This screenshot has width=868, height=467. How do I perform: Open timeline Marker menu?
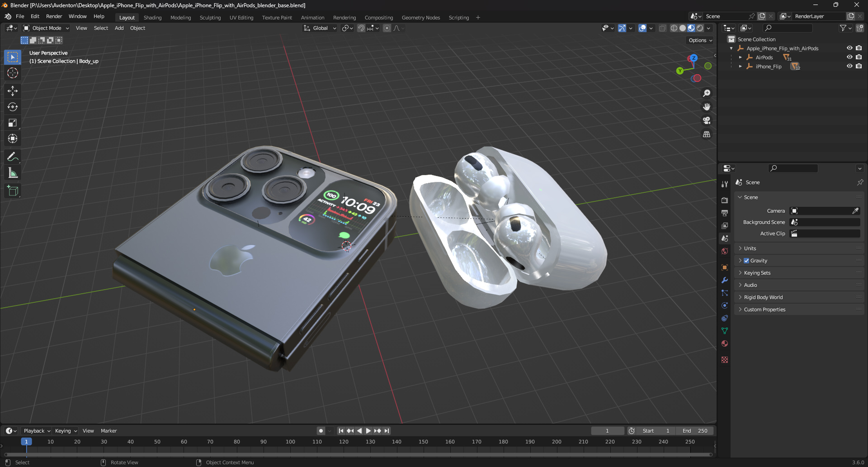[x=108, y=431]
